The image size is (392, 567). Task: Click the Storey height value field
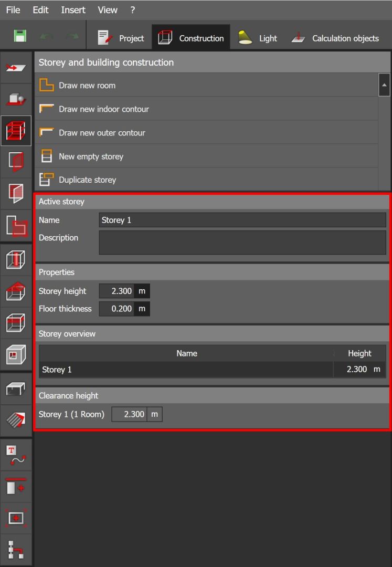[x=116, y=291]
